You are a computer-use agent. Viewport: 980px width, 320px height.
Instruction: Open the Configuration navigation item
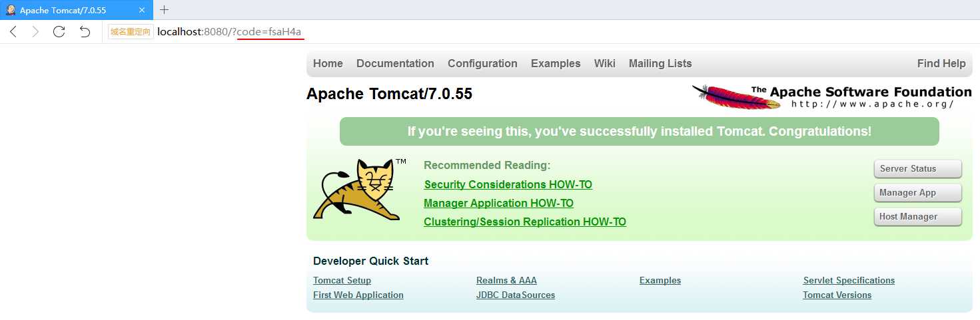pos(482,63)
